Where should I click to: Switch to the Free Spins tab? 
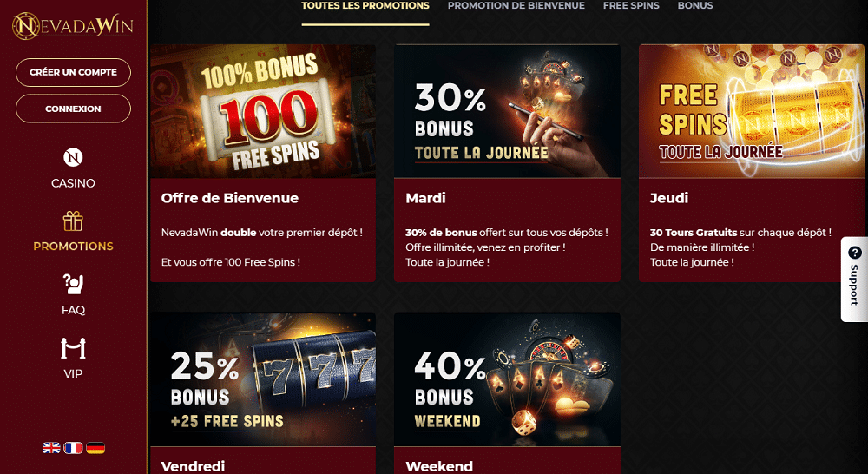tap(631, 6)
